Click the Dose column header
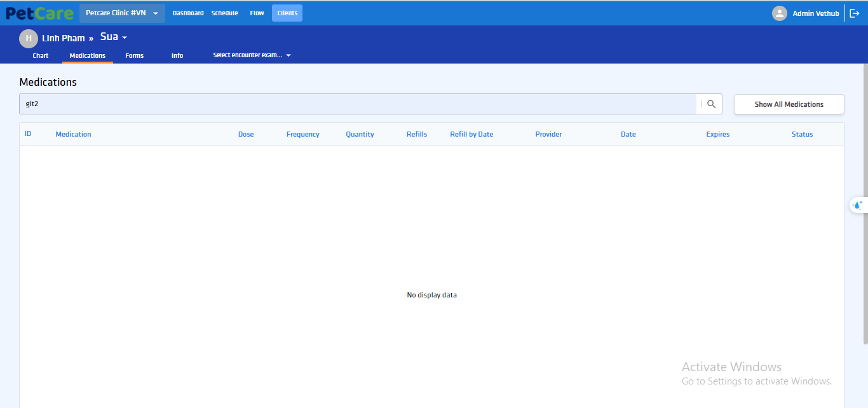 (246, 134)
